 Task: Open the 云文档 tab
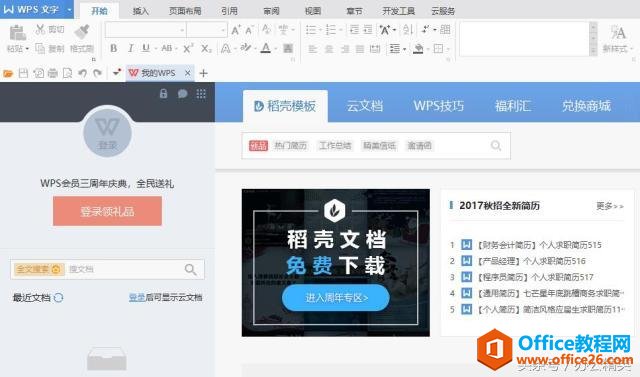pos(365,106)
